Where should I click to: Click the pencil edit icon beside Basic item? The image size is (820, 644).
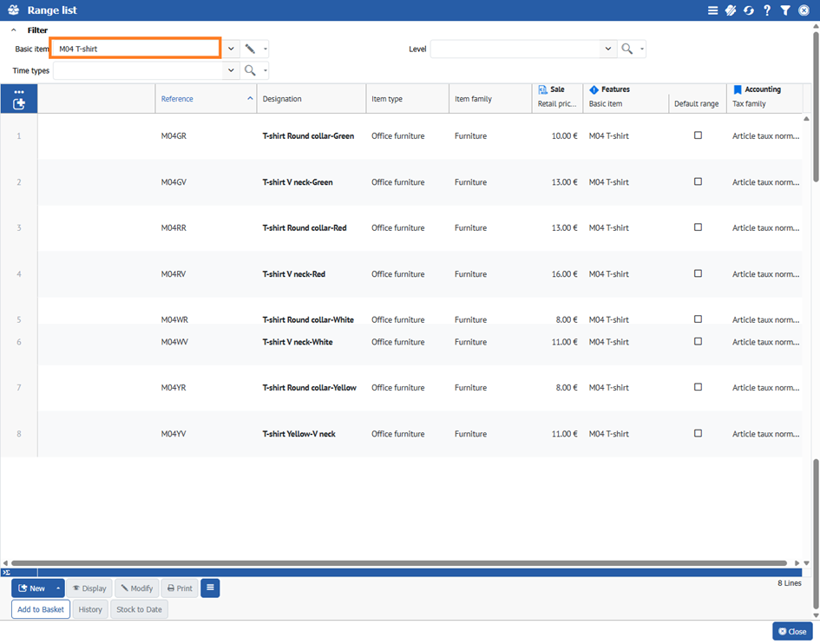tap(250, 49)
